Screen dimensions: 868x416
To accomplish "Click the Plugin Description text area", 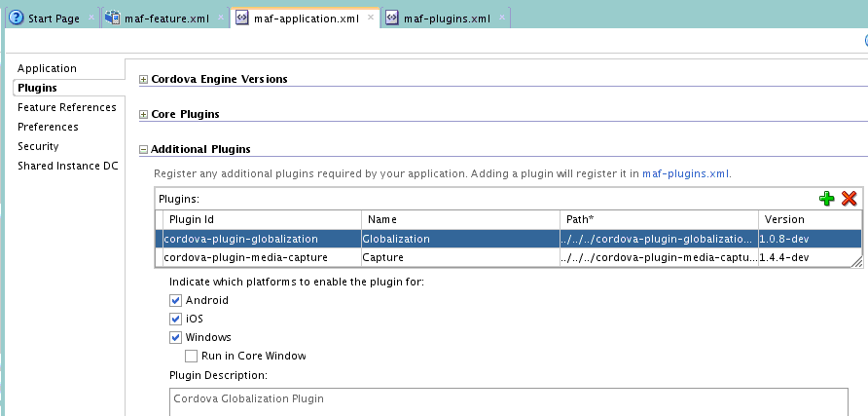I will [508, 402].
